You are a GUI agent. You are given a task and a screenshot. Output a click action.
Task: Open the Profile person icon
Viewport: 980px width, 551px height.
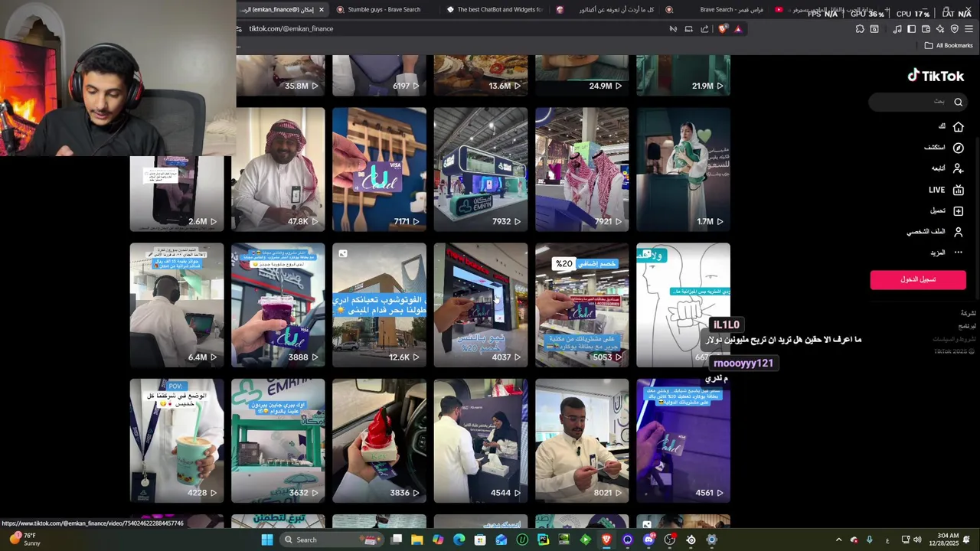tap(958, 232)
